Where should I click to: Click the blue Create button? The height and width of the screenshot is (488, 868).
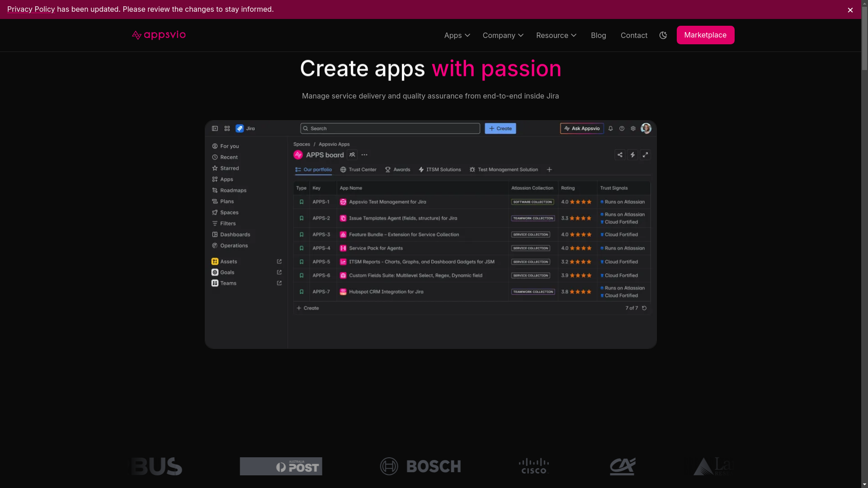[500, 128]
